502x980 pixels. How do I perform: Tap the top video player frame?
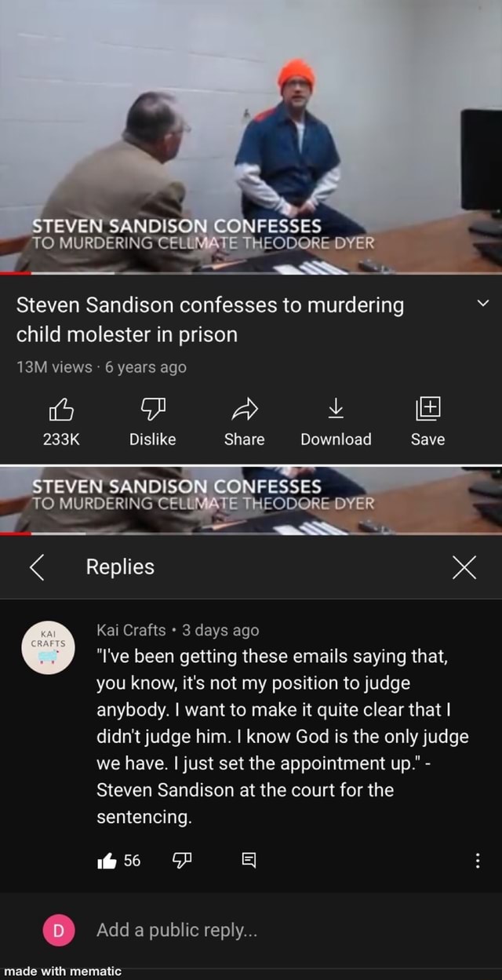[x=251, y=135]
